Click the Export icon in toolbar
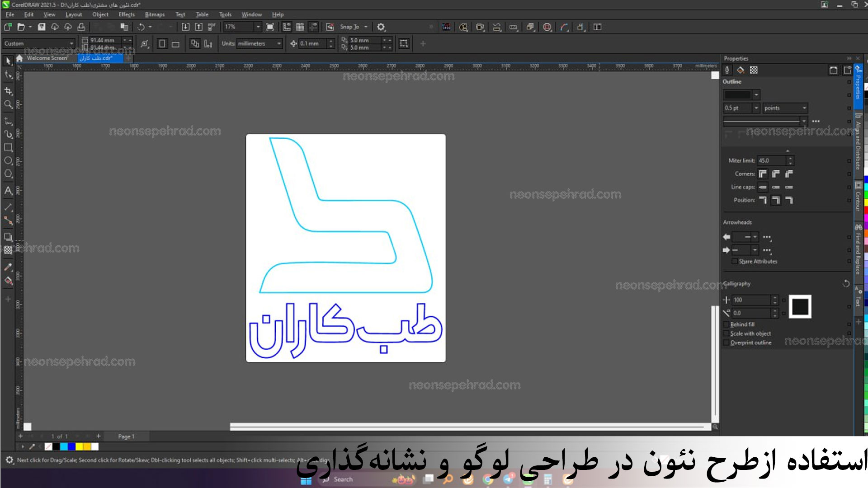 [x=198, y=27]
